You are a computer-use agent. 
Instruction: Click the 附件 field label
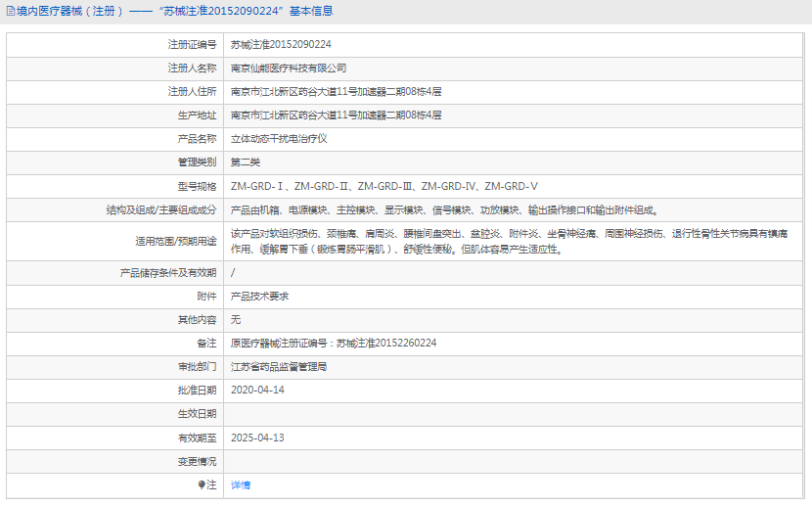pyautogui.click(x=206, y=297)
